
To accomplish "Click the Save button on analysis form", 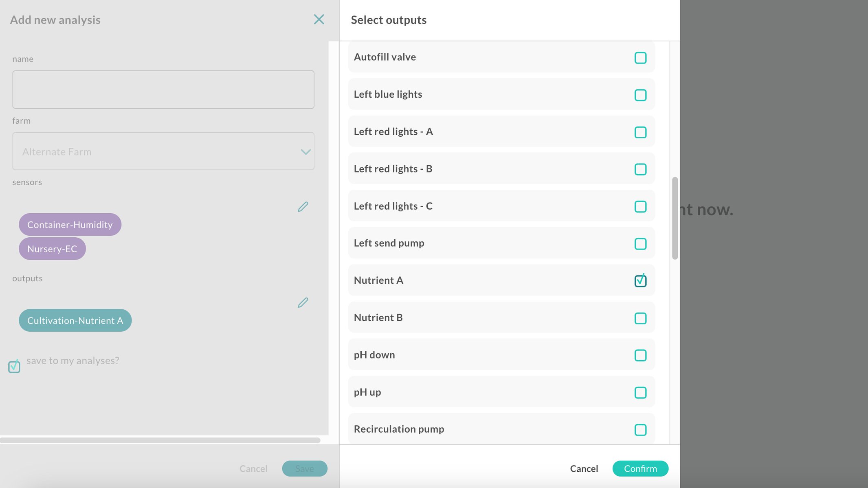I will pos(305,468).
